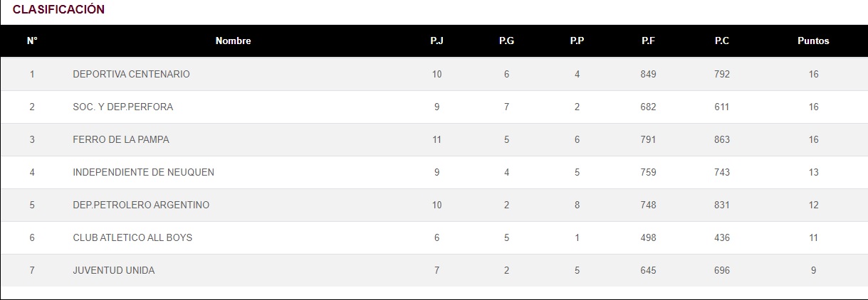Click the N° column header

coord(32,41)
